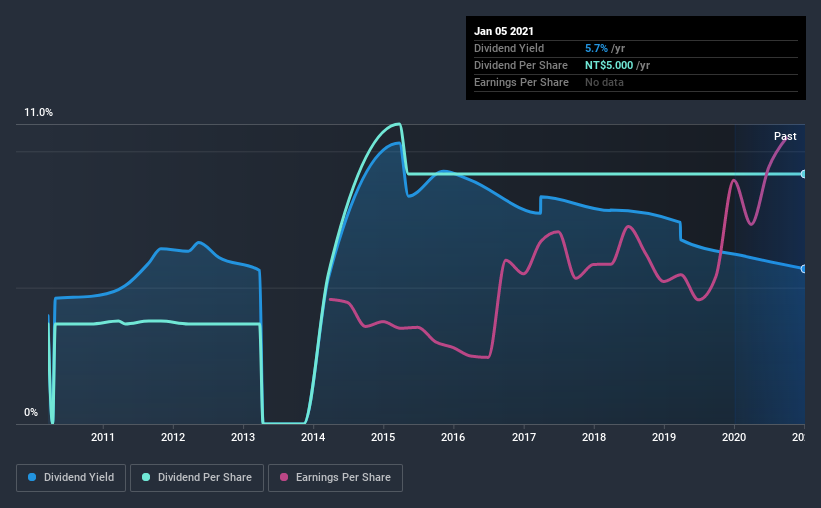
Task: Select the 2019 x-axis label
Action: click(x=664, y=437)
